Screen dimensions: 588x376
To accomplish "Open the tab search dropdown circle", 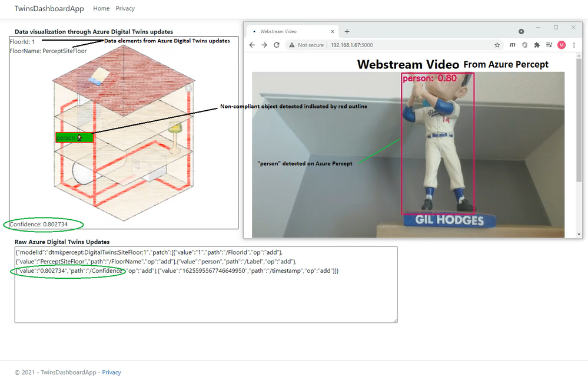I will pos(521,32).
